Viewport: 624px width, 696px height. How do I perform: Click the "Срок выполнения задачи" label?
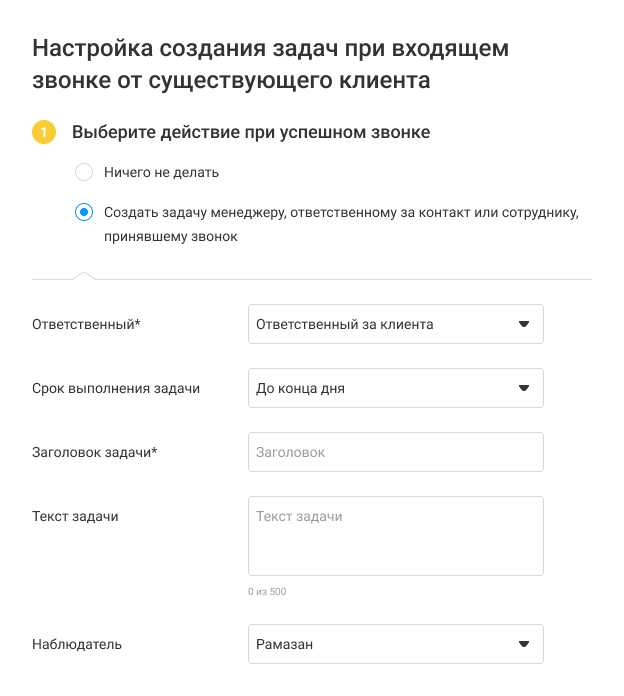pos(116,388)
